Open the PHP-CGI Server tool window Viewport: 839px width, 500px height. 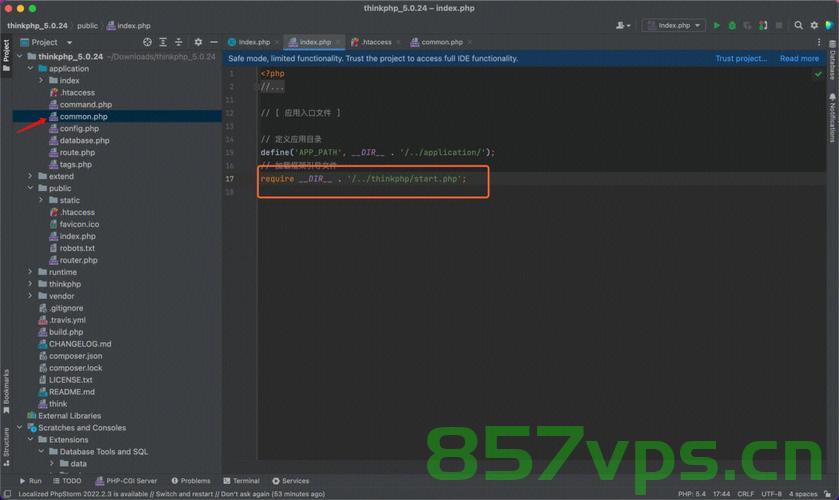pyautogui.click(x=126, y=481)
